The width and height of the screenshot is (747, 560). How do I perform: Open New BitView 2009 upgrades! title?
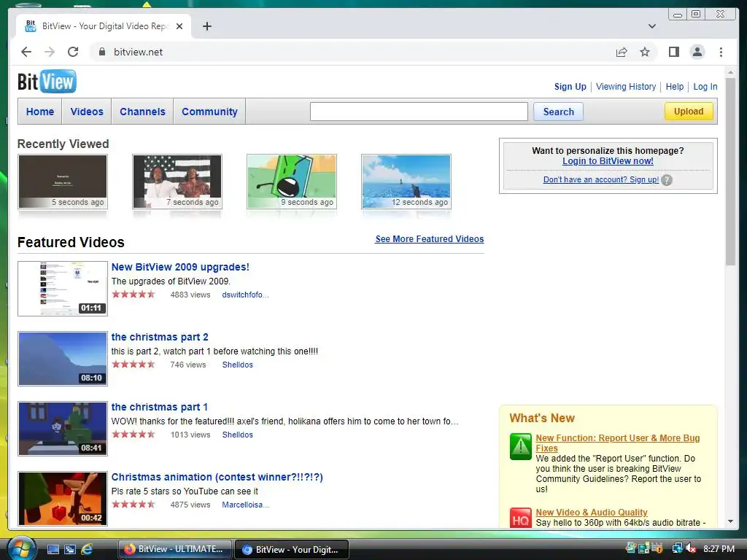click(180, 267)
